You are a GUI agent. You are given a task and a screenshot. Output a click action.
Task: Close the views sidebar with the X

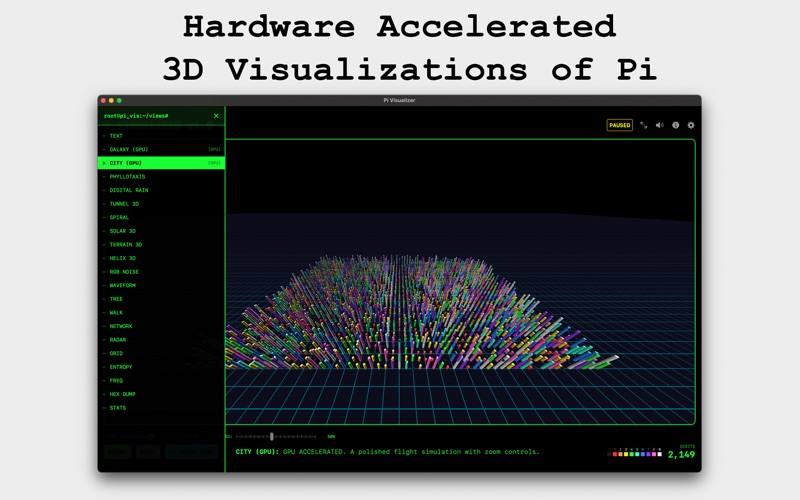pyautogui.click(x=216, y=116)
